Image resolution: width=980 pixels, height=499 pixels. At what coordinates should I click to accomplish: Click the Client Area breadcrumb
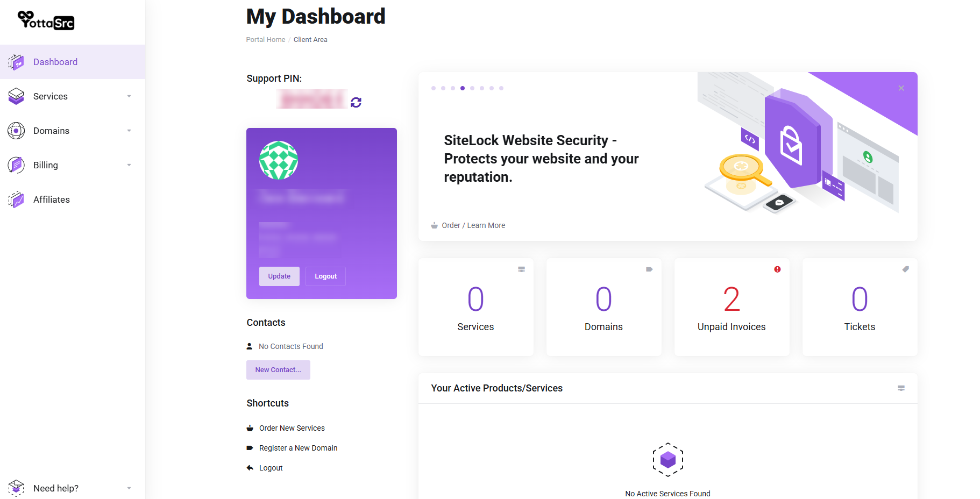[x=310, y=40]
